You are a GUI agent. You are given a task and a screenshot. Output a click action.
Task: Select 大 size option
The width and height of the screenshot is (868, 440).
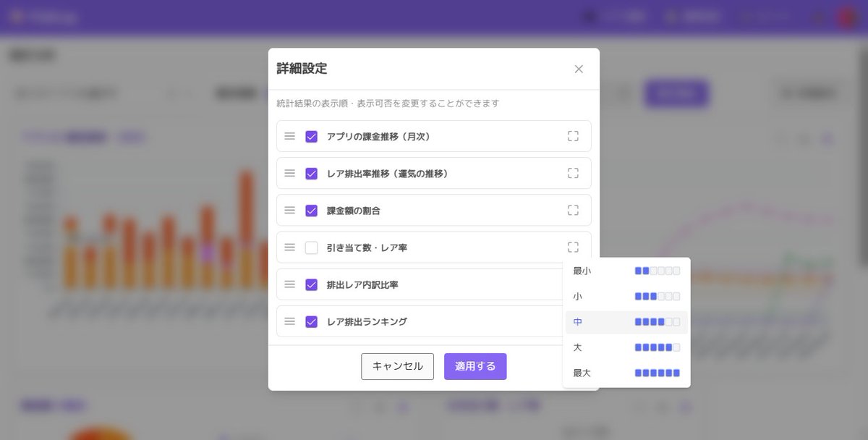point(626,347)
